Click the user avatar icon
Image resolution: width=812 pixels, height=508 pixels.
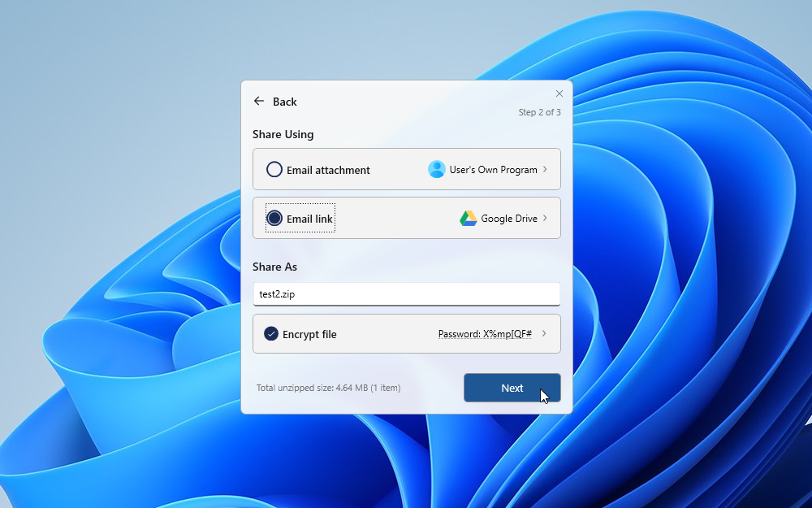pyautogui.click(x=437, y=169)
